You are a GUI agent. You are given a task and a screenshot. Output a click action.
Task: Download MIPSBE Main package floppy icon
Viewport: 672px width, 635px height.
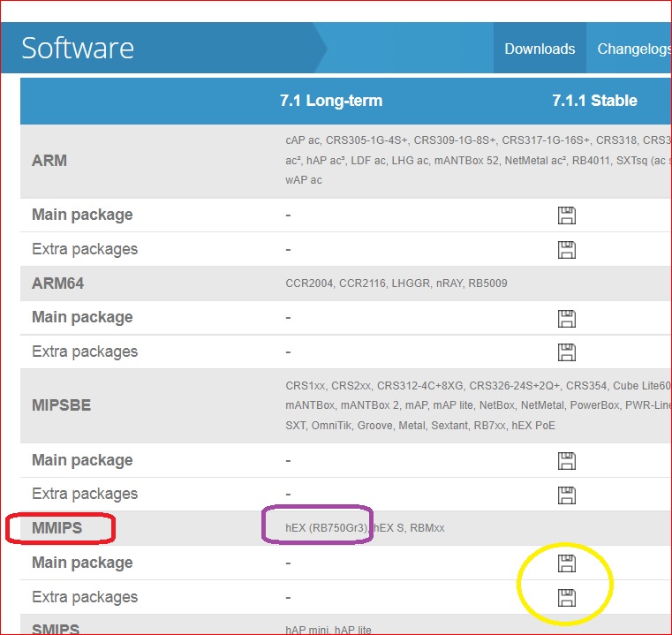[567, 461]
